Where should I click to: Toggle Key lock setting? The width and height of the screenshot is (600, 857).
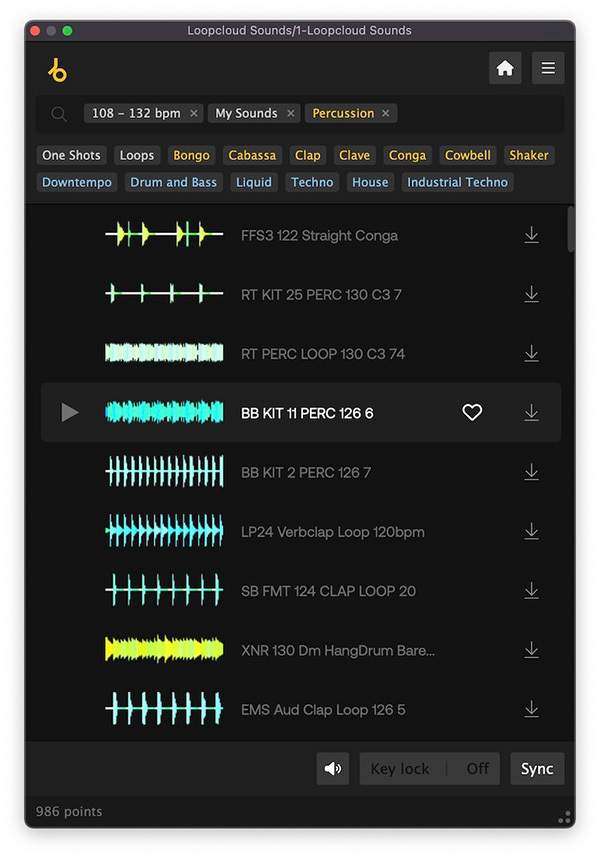pyautogui.click(x=429, y=768)
